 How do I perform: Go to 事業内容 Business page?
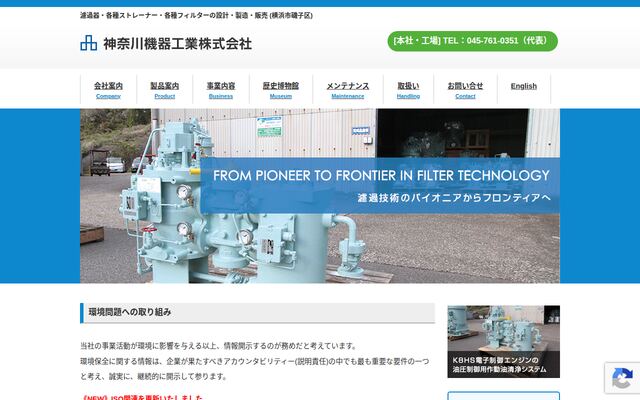pyautogui.click(x=221, y=90)
